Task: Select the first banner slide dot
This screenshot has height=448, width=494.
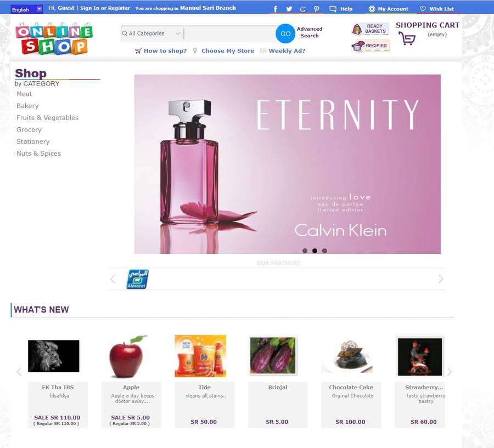Action: point(305,251)
